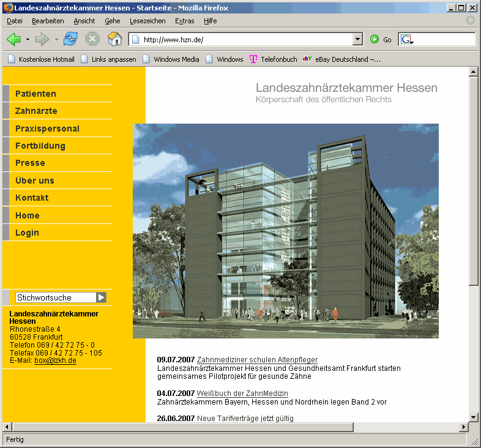Open the Extras menu
This screenshot has width=481, height=448.
point(185,21)
